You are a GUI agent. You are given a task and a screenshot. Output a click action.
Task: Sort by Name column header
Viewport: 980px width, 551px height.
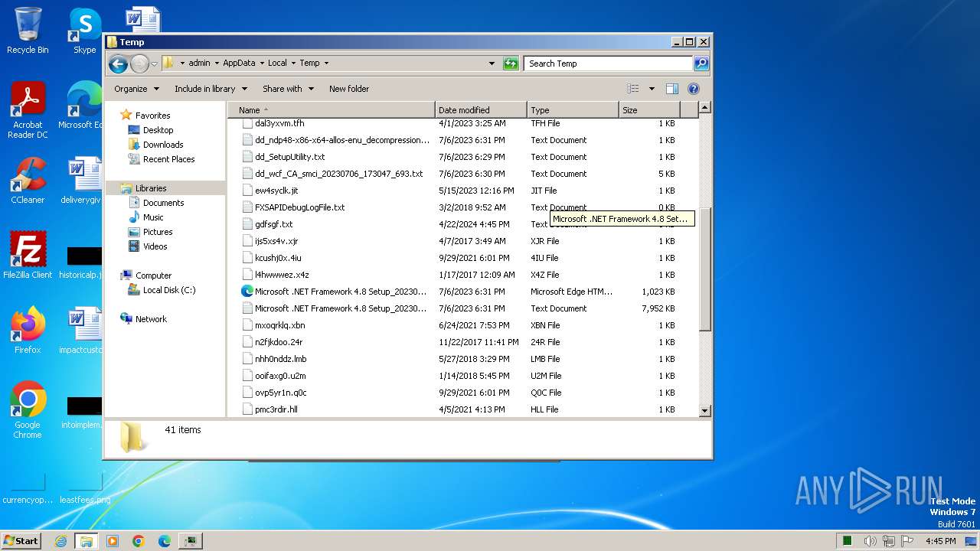(x=331, y=110)
